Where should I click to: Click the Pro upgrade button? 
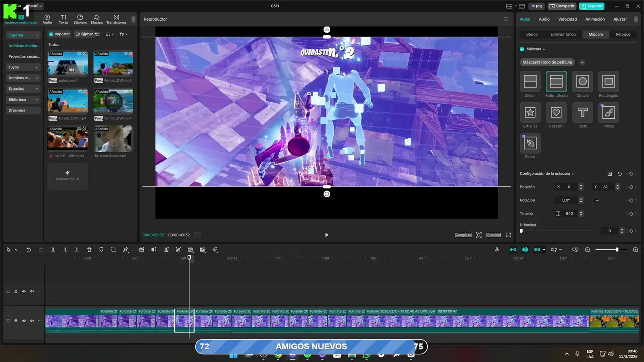click(x=536, y=6)
